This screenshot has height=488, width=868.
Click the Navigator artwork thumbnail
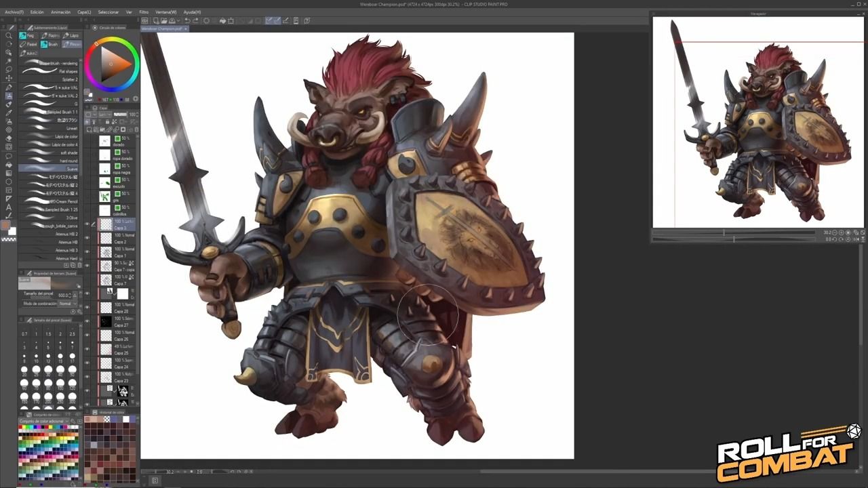click(758, 122)
